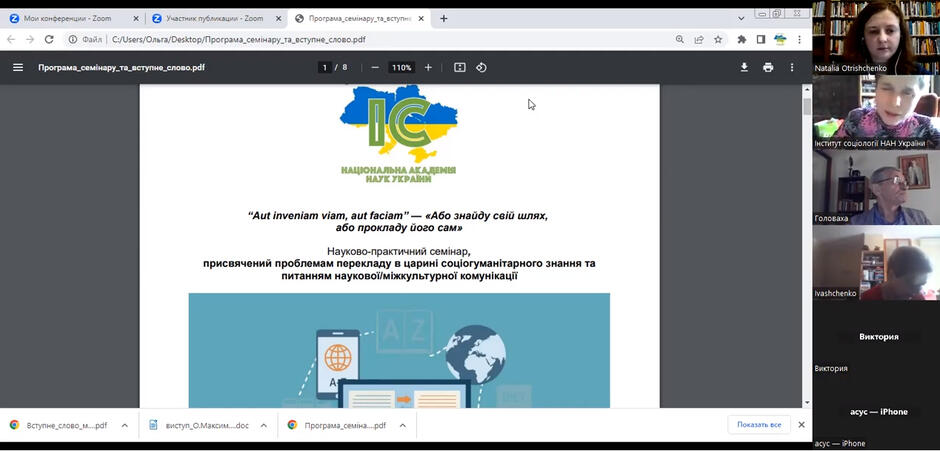Open the browser extensions puzzle icon
The width and height of the screenshot is (940, 451).
coord(742,40)
